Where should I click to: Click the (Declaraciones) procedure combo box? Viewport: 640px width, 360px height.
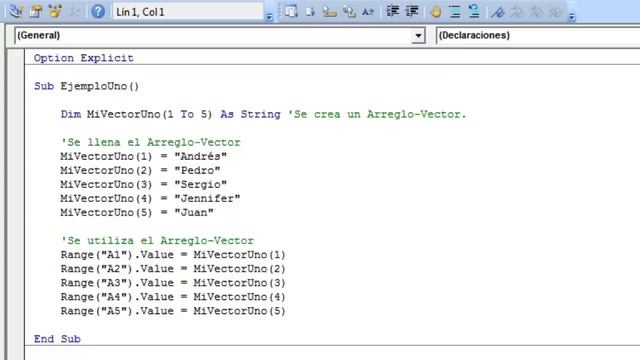point(538,36)
